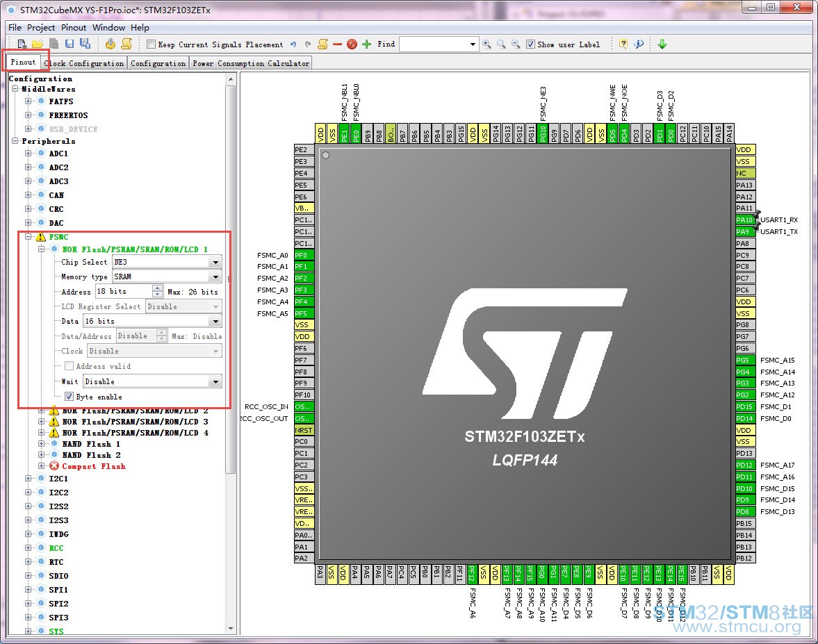Image resolution: width=818 pixels, height=644 pixels.
Task: Open the Memory type SRAM dropdown
Action: coord(215,277)
